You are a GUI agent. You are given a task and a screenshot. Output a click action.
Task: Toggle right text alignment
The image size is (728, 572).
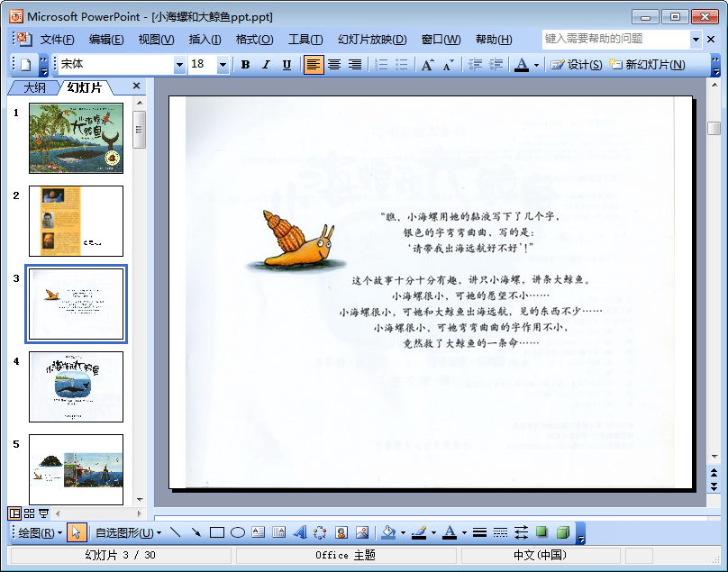(x=355, y=65)
